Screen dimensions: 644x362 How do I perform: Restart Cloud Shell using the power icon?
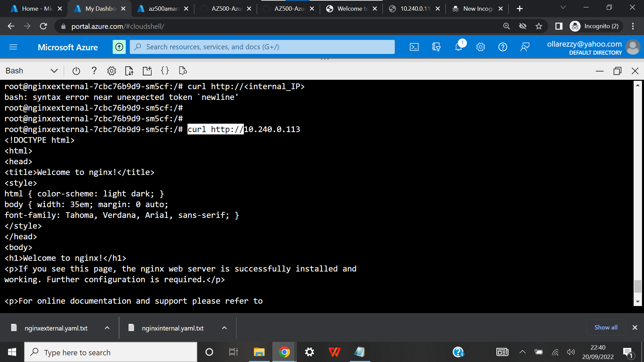click(76, 71)
